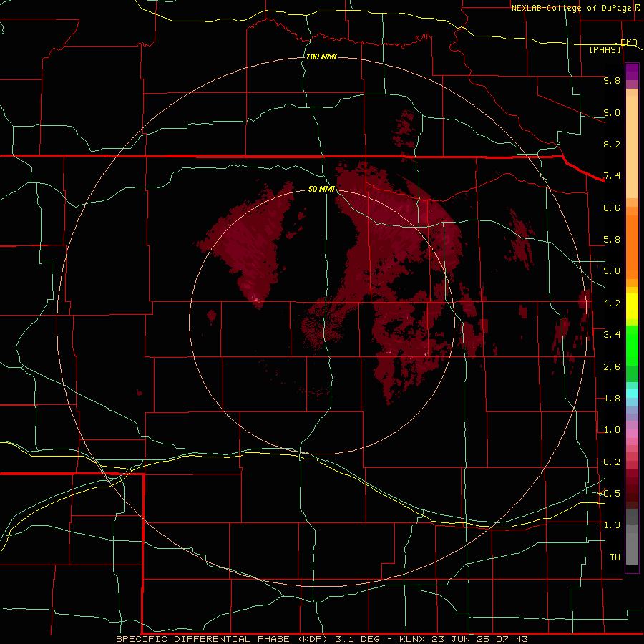
Task: Click the 9.0 value on the color scale
Action: point(612,112)
